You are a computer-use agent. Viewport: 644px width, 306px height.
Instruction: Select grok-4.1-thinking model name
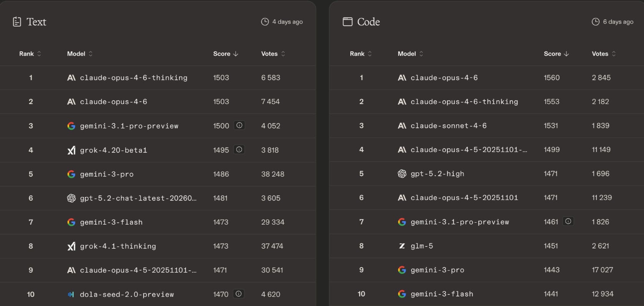[118, 246]
